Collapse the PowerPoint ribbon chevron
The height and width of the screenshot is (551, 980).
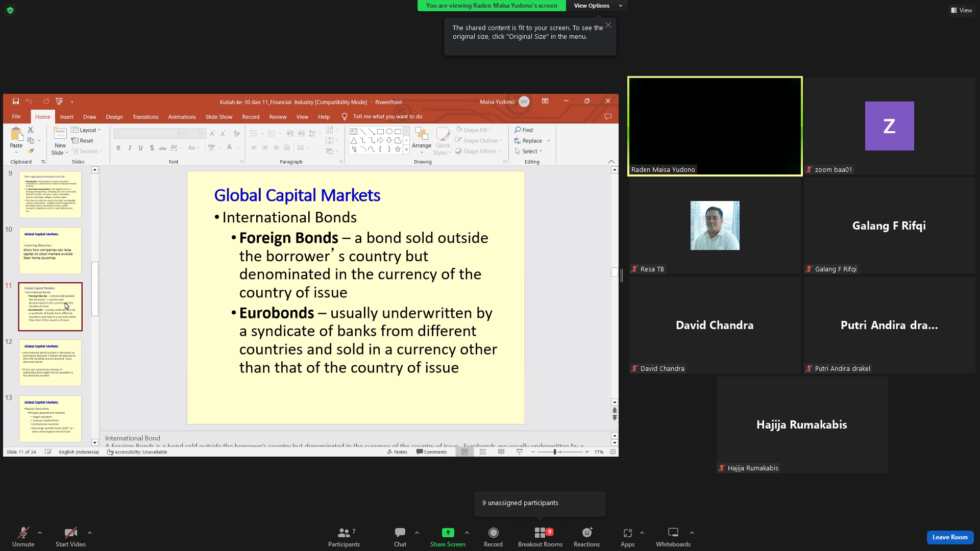pyautogui.click(x=611, y=162)
